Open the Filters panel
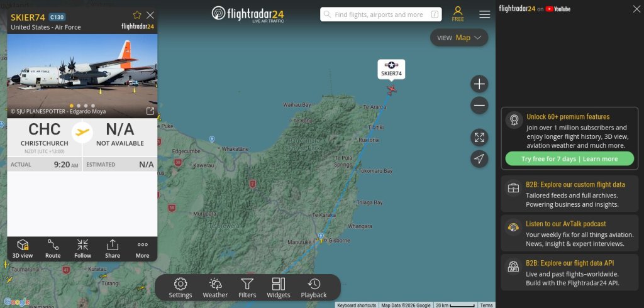This screenshot has height=308, width=644. [247, 288]
